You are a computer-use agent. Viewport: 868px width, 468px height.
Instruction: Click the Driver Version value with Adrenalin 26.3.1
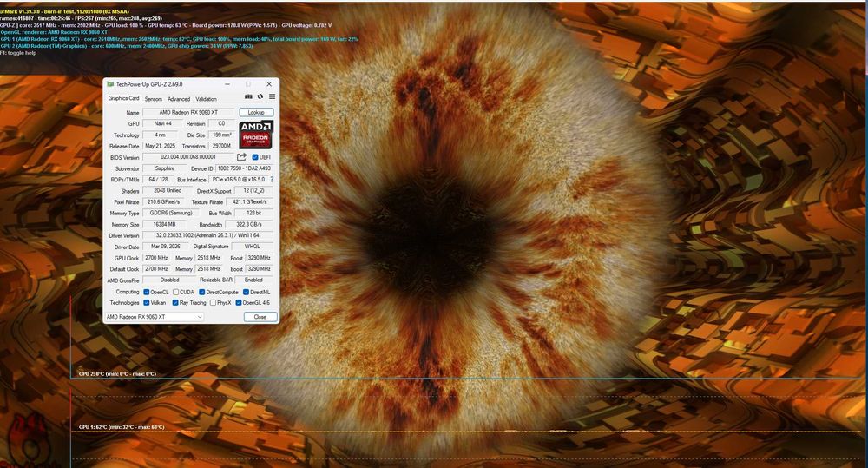tap(207, 235)
